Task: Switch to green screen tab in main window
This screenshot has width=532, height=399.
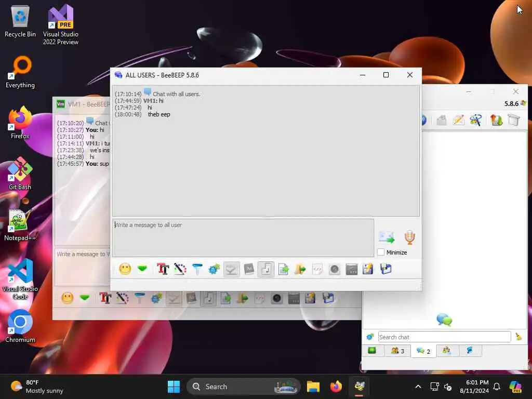Action: click(372, 350)
